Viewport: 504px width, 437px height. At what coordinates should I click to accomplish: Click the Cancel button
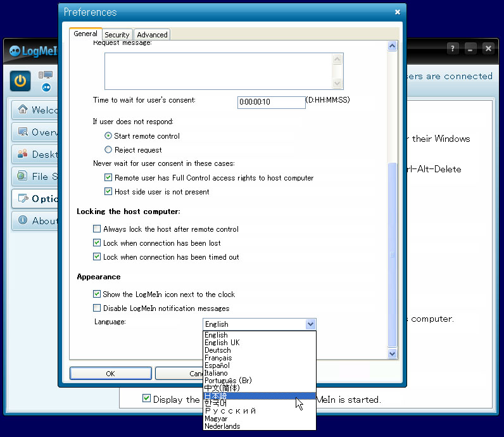coord(179,373)
